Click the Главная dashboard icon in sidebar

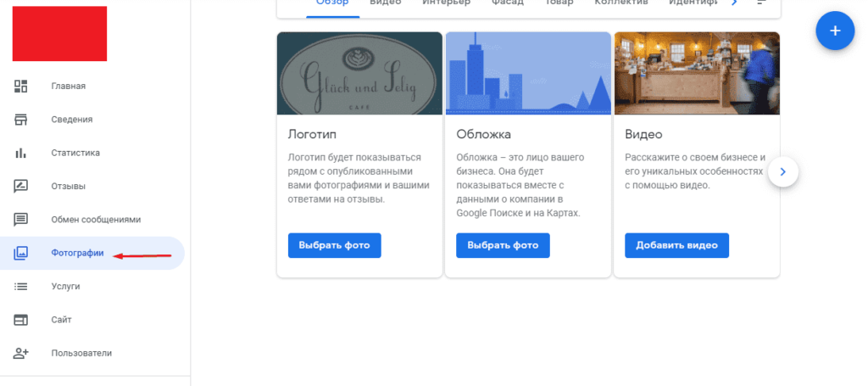(21, 87)
